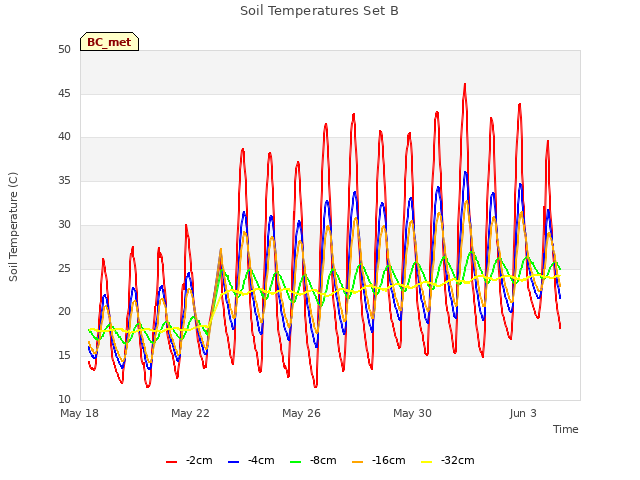640x480 pixels.
Task: Toggle the -8cm series in legend
Action: coord(313,461)
